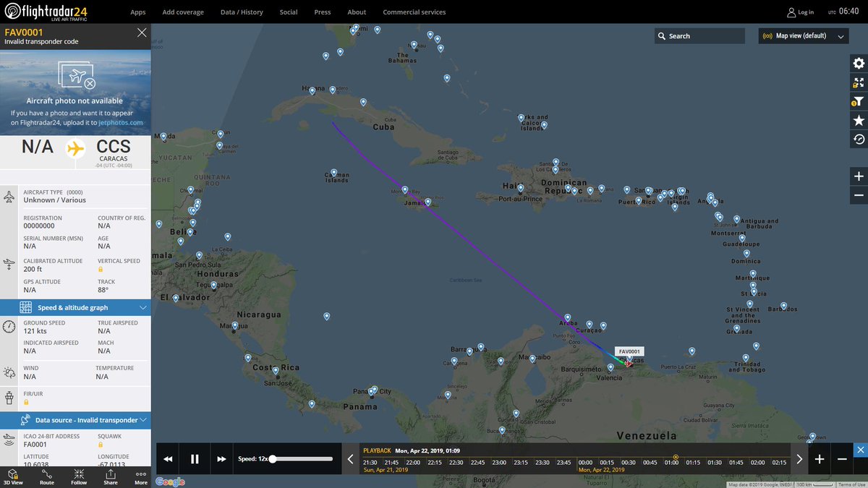Click the 01:00 mark on the timeline
The height and width of the screenshot is (488, 868).
(671, 463)
